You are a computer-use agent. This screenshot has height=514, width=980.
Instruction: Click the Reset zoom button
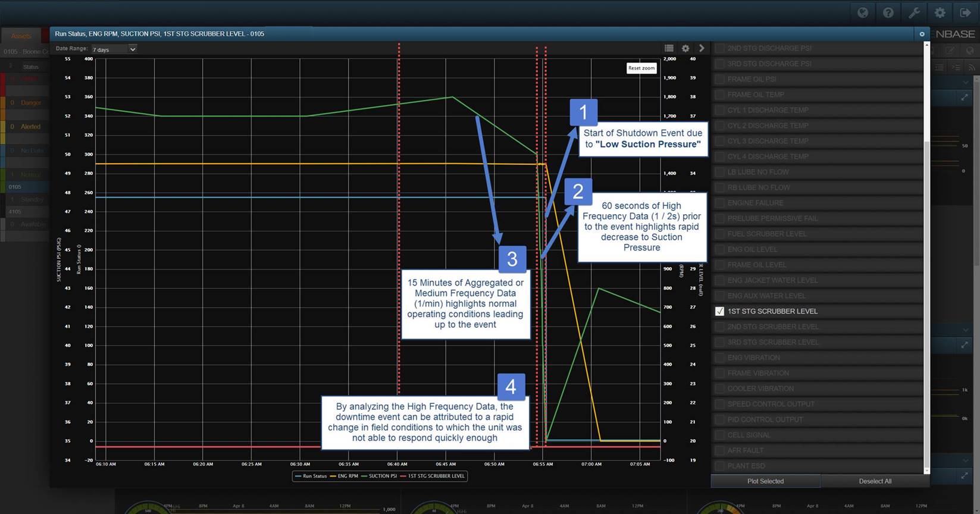click(x=641, y=68)
